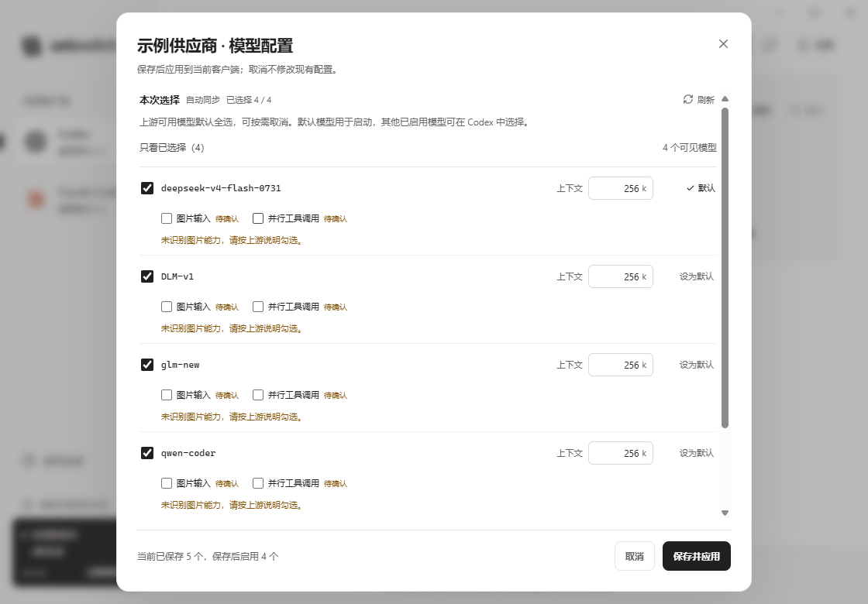This screenshot has width=868, height=604.
Task: Click the deepseek-v4-flash-0731 model name
Action: (x=221, y=188)
